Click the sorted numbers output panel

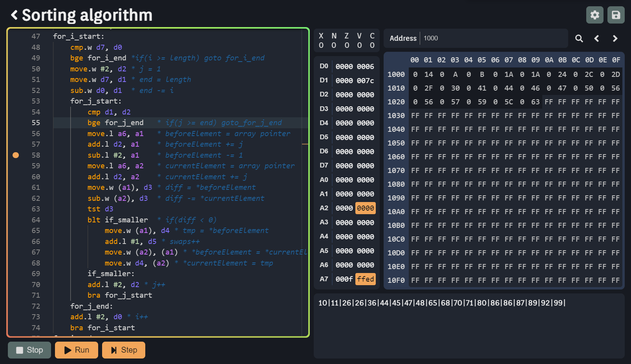(443, 303)
